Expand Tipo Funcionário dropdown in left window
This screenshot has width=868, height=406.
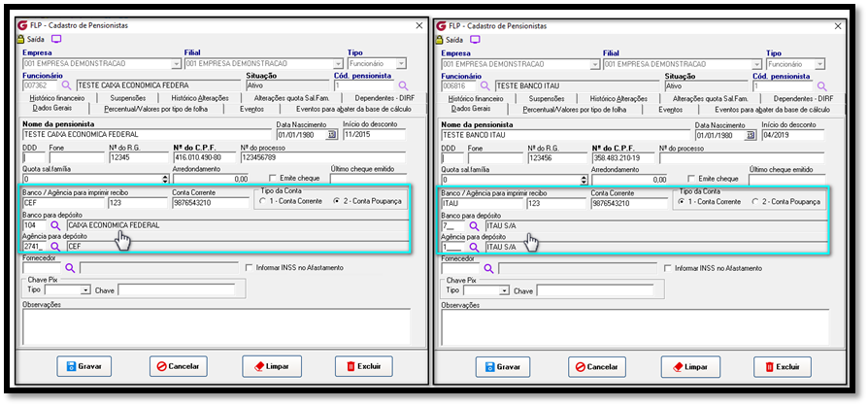tap(401, 64)
